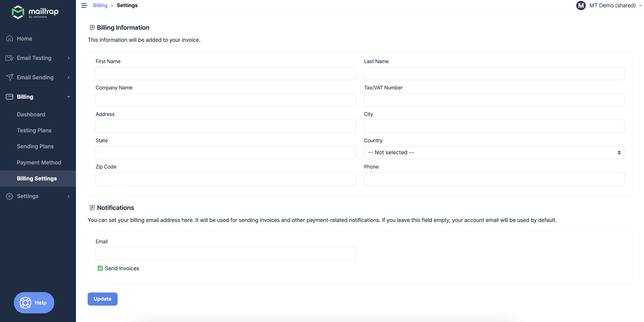Viewport: 644px width, 322px height.
Task: Click the Email Sending paper plane icon
Action: click(9, 77)
